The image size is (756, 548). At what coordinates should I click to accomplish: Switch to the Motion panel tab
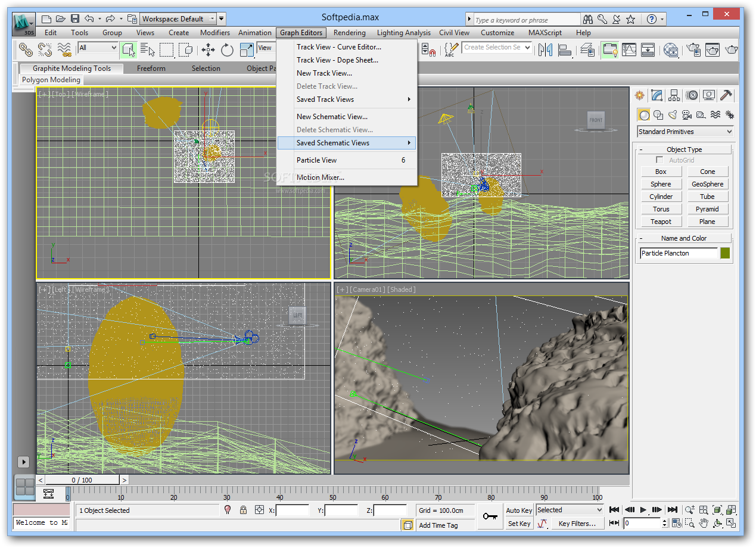[692, 95]
